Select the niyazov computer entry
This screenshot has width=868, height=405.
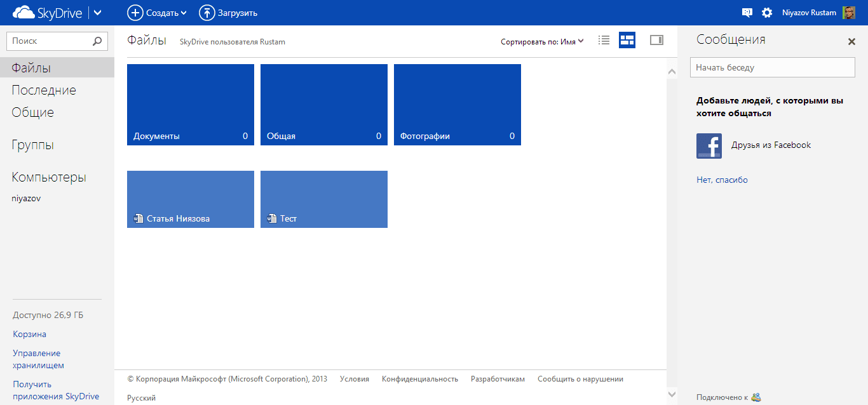click(26, 198)
